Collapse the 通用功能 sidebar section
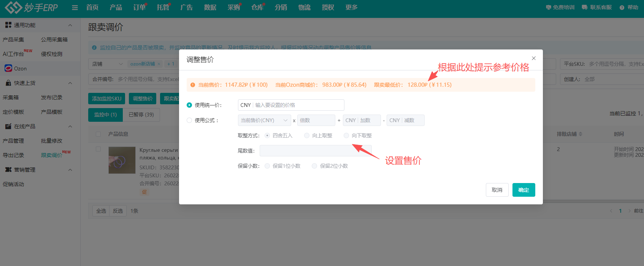Image resolution: width=644 pixels, height=266 pixels. pyautogui.click(x=70, y=25)
